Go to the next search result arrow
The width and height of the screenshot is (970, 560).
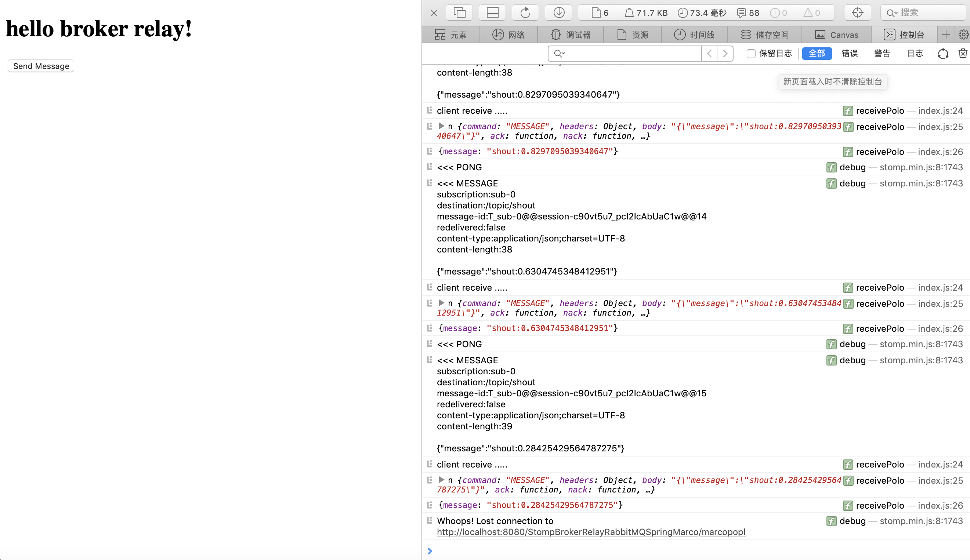pos(725,54)
